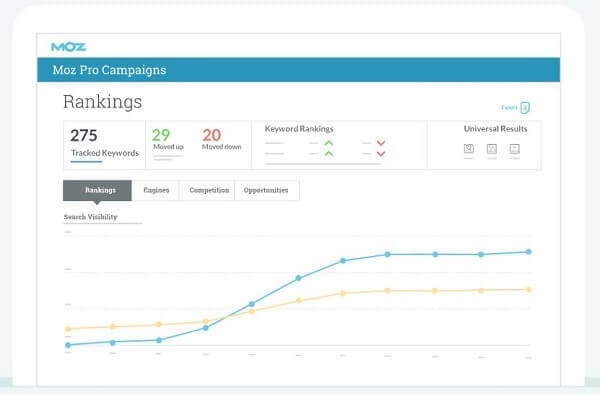Click the map pin icon under Universal Results
600x395 pixels.
469,149
